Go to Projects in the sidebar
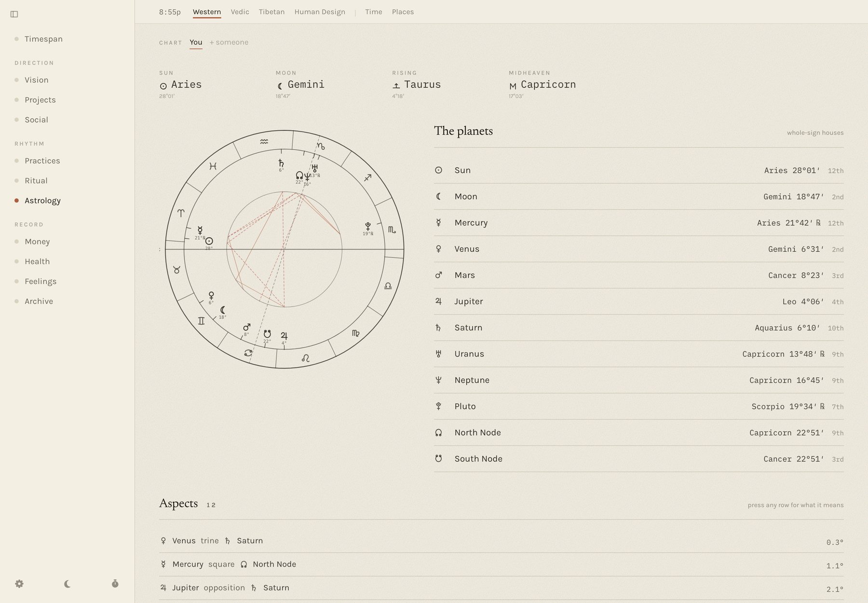868x603 pixels. pyautogui.click(x=40, y=100)
